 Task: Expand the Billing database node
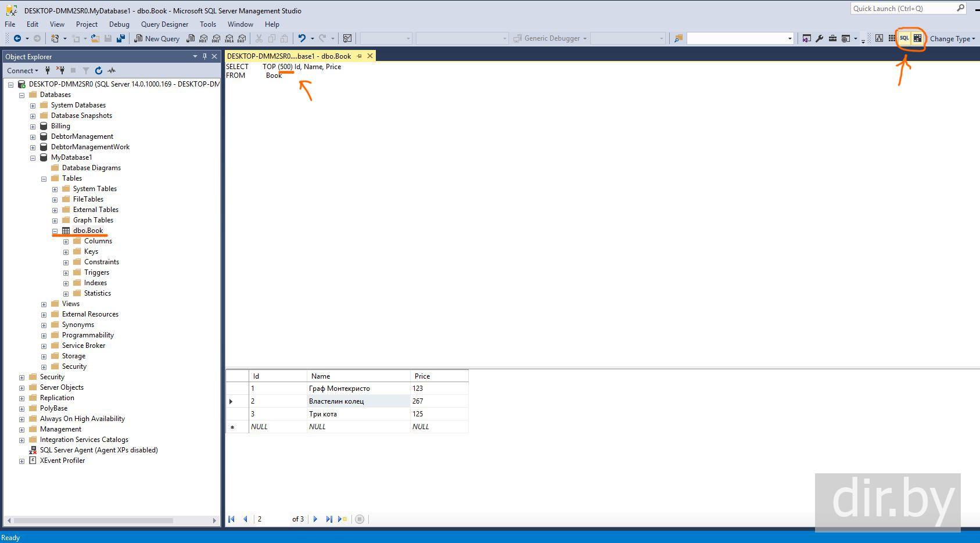pyautogui.click(x=33, y=127)
